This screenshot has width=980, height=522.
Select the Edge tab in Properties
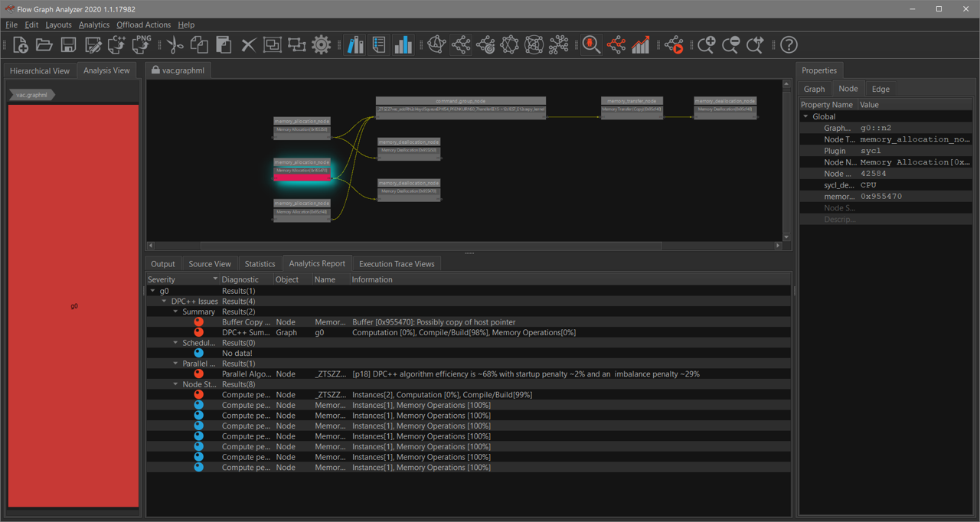[880, 89]
